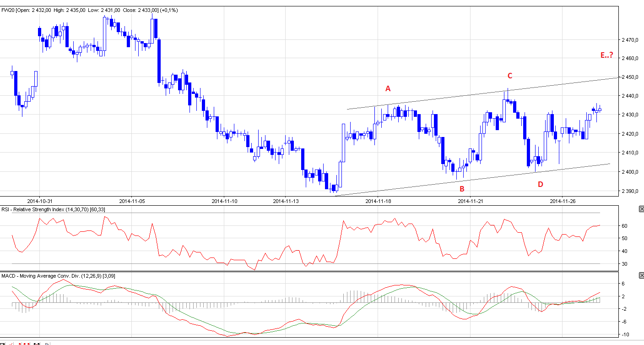644x345 pixels.
Task: Close the MACD indicator panel
Action: tap(641, 275)
